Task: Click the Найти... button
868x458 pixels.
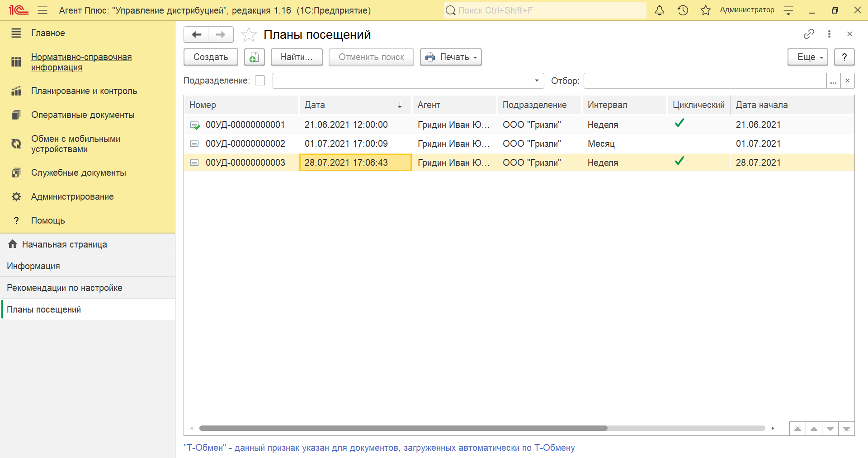Action: [x=297, y=57]
